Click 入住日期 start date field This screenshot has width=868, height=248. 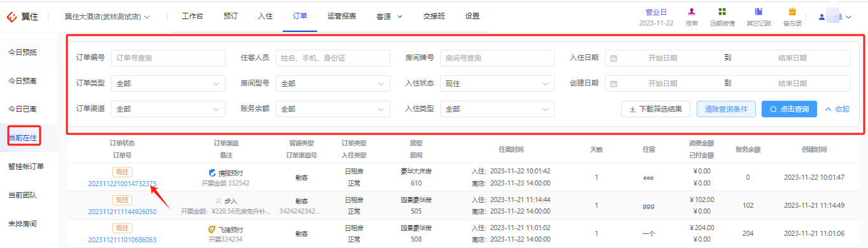coord(662,58)
